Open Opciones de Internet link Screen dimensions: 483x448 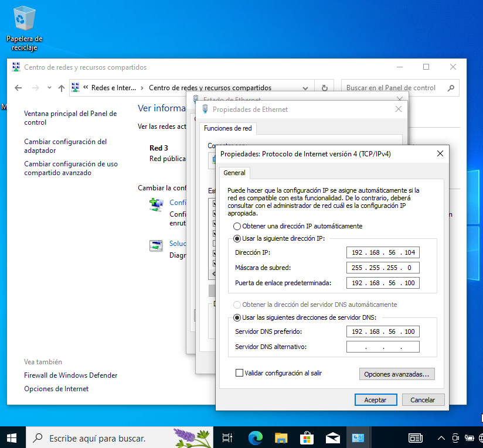pyautogui.click(x=56, y=389)
